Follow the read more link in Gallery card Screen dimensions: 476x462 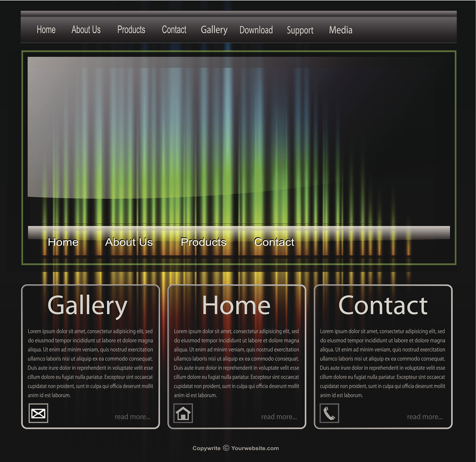133,417
